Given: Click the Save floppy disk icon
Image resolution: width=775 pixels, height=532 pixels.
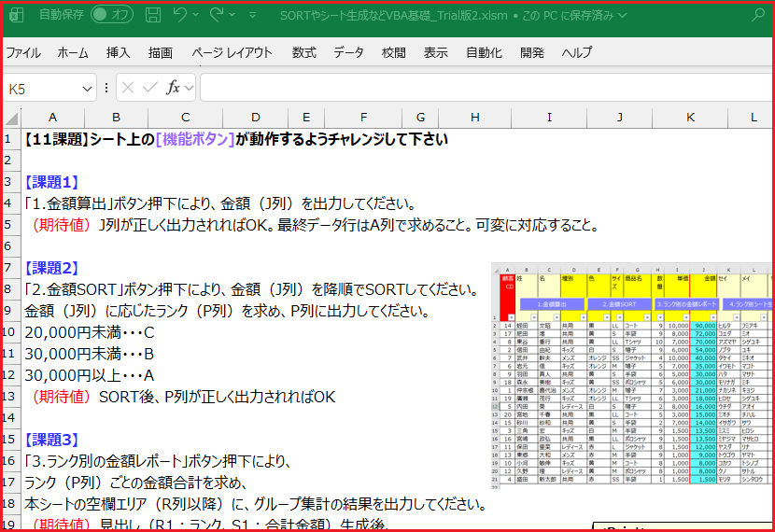Looking at the screenshot, I should tap(153, 15).
